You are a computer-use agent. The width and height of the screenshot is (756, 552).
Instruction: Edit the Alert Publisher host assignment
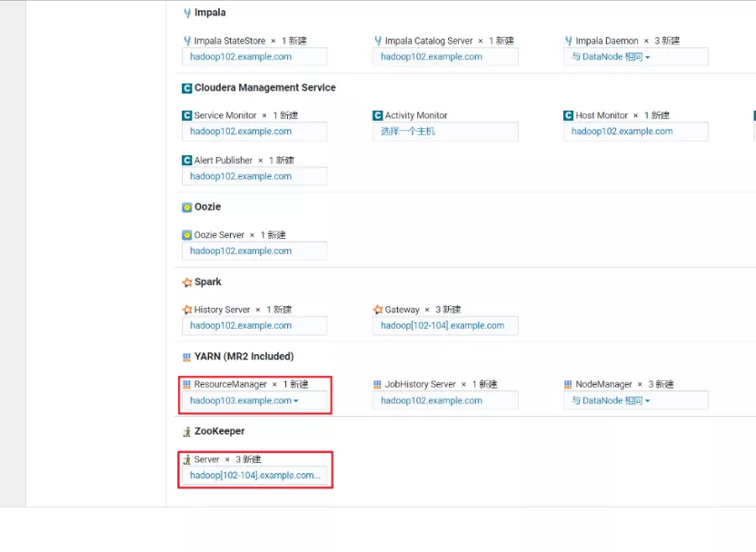(254, 176)
